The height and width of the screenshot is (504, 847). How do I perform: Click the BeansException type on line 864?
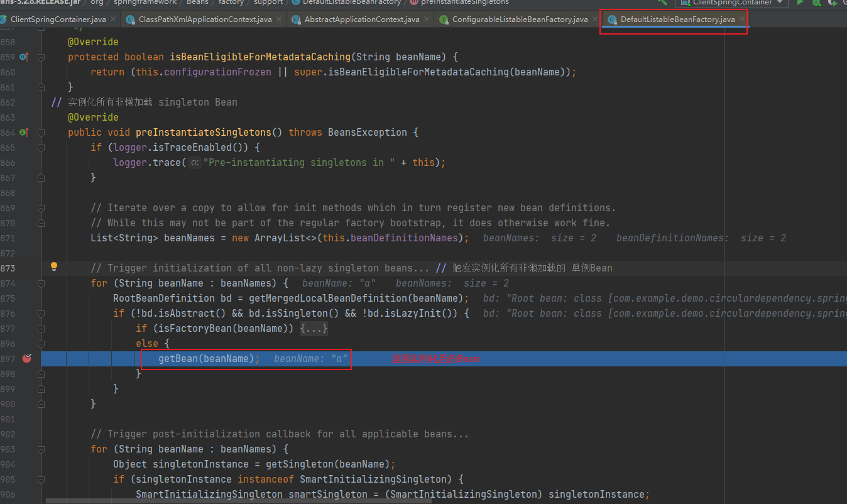coord(368,132)
